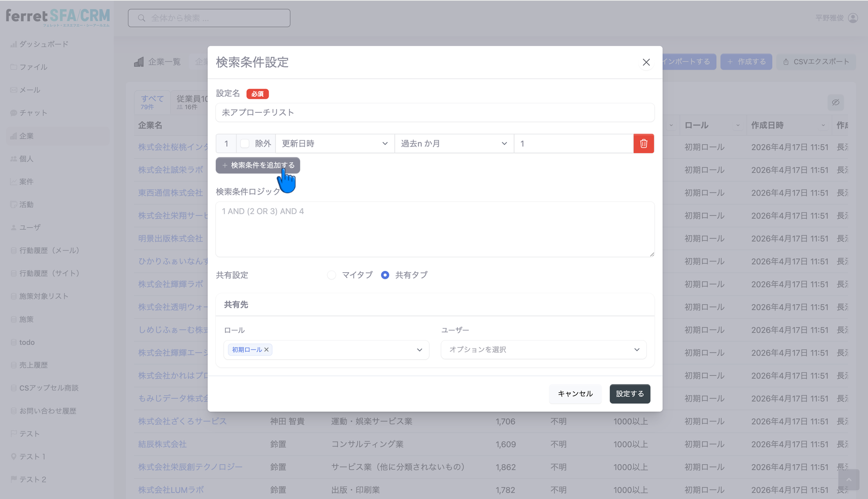Select the マイタブ radio button
The height and width of the screenshot is (499, 868).
click(331, 275)
